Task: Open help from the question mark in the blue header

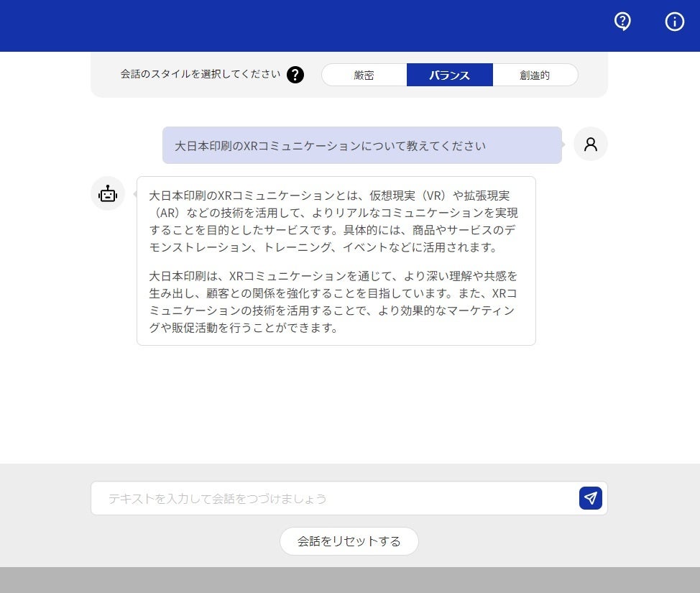Action: [x=622, y=22]
